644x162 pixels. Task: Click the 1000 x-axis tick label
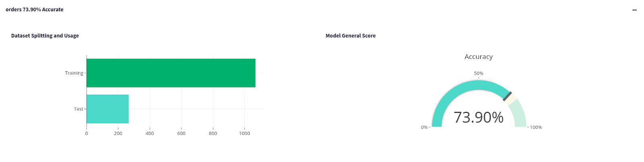point(244,133)
